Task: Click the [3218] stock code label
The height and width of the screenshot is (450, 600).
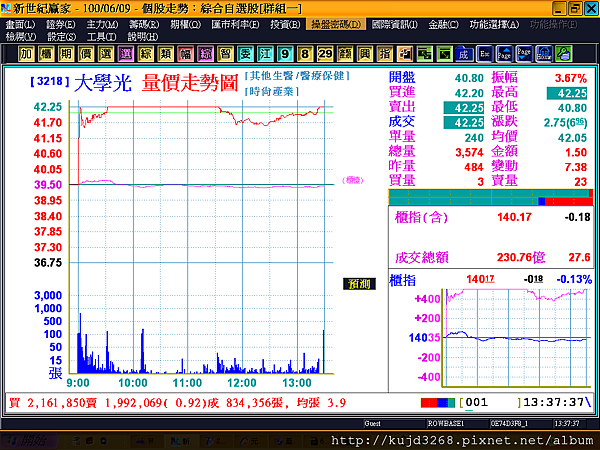Action: [x=50, y=81]
